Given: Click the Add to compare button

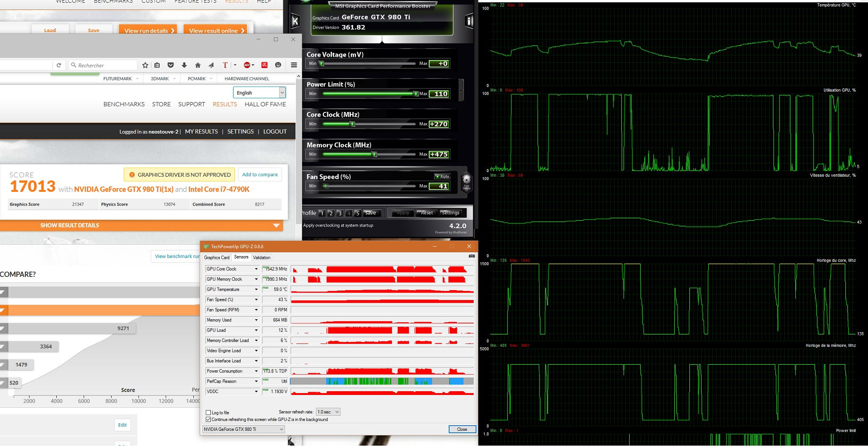Looking at the screenshot, I should click(260, 174).
